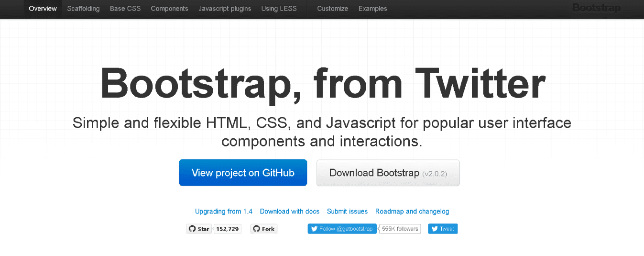Click the GitHub Fork button

pyautogui.click(x=264, y=229)
